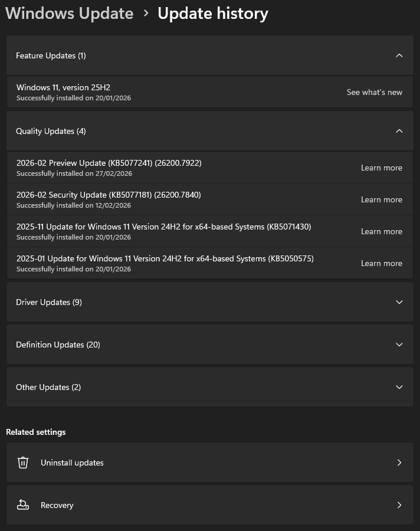Expand the Driver Updates section

[x=399, y=302]
